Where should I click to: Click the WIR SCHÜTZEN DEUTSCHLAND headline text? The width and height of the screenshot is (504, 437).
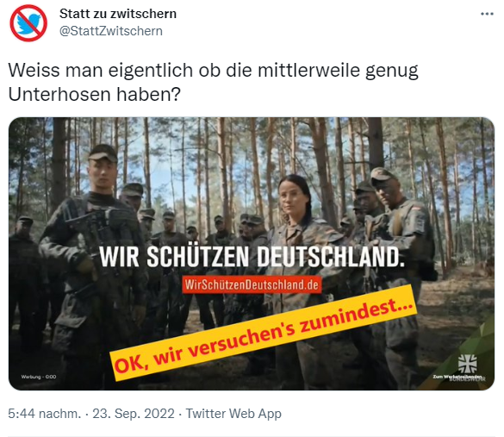252,256
